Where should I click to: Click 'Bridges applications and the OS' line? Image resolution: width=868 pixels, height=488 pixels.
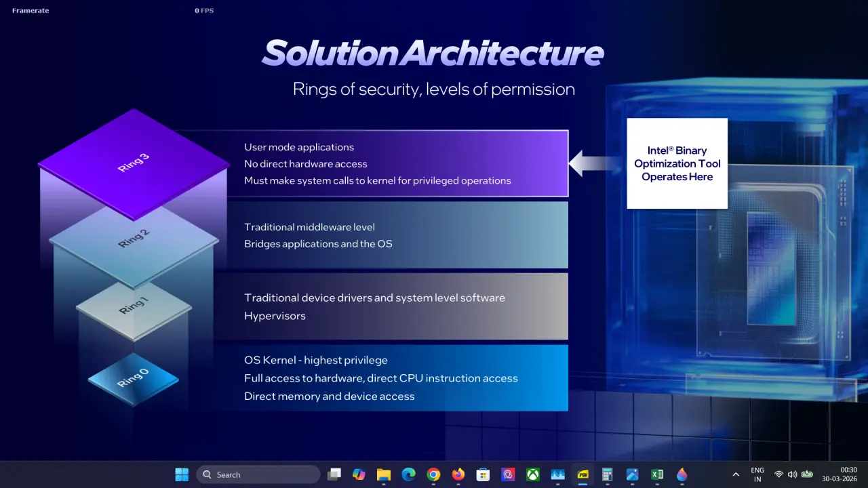coord(318,244)
